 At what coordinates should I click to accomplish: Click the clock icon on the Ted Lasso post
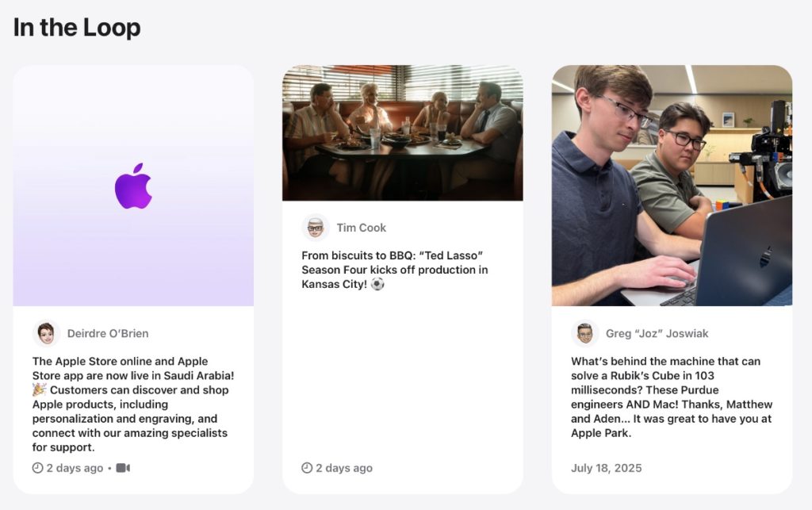(x=307, y=468)
